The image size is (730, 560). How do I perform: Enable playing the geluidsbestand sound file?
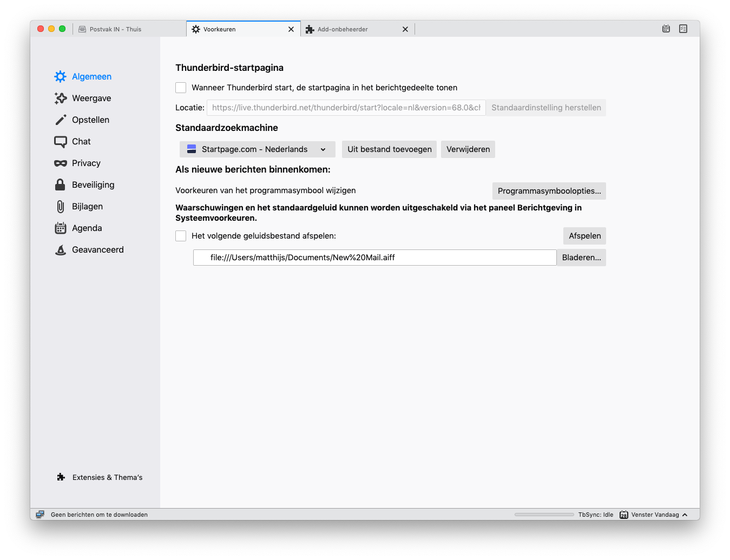pos(181,236)
